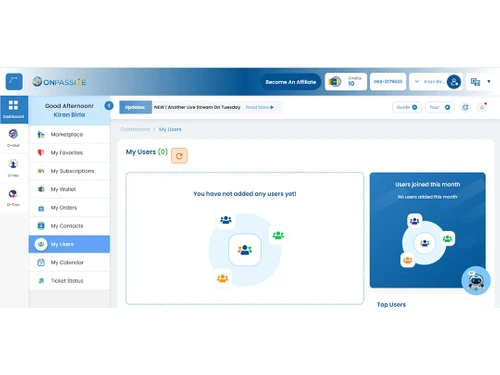
Task: Click the My Contacts icon
Action: point(41,226)
